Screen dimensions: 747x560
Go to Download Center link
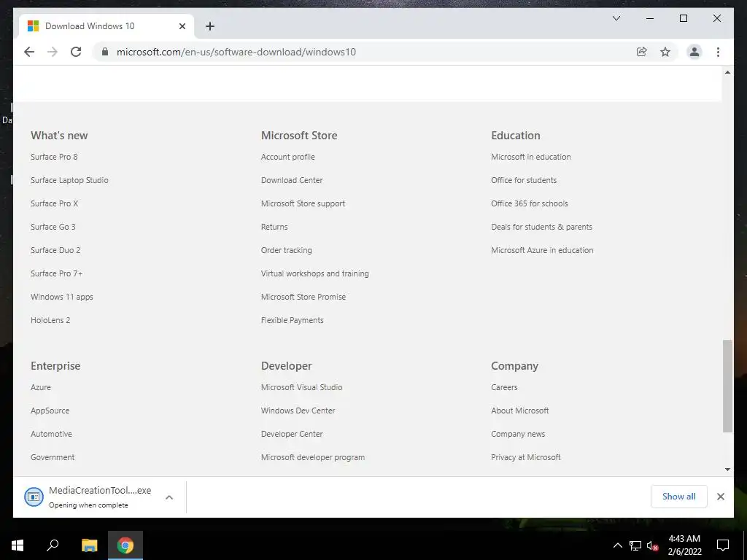pos(292,180)
